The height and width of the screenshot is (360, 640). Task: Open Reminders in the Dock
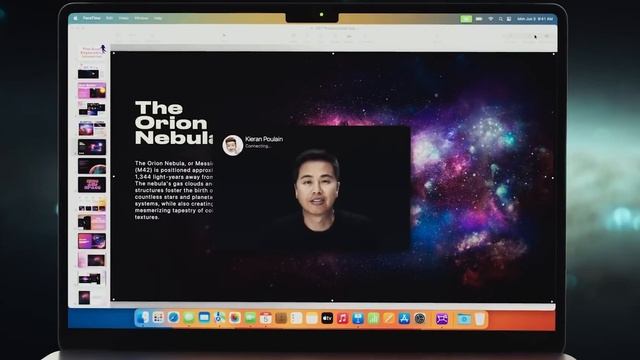[x=296, y=318]
